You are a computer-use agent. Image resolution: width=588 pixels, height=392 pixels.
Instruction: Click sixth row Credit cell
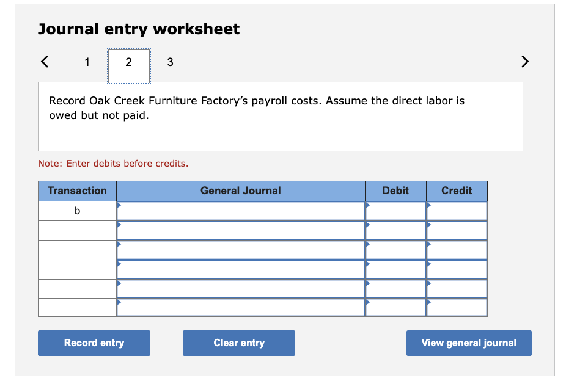point(457,307)
